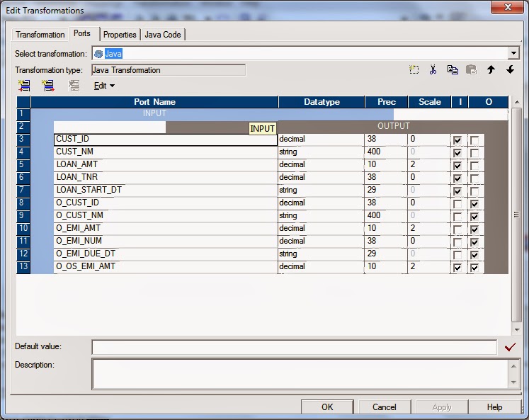Screen dimensions: 529x420
Task: Select the O_EMI_DUE_DT port name cell
Action: pyautogui.click(x=166, y=254)
